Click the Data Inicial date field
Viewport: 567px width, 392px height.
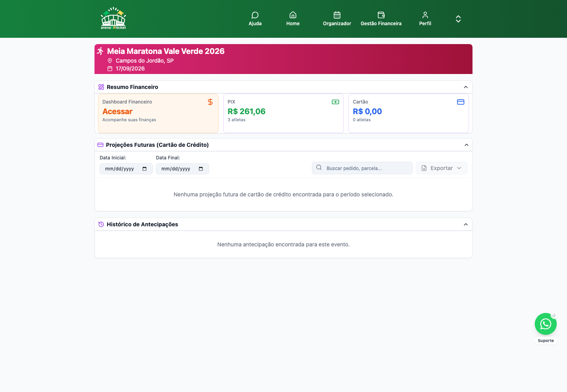[x=126, y=169]
